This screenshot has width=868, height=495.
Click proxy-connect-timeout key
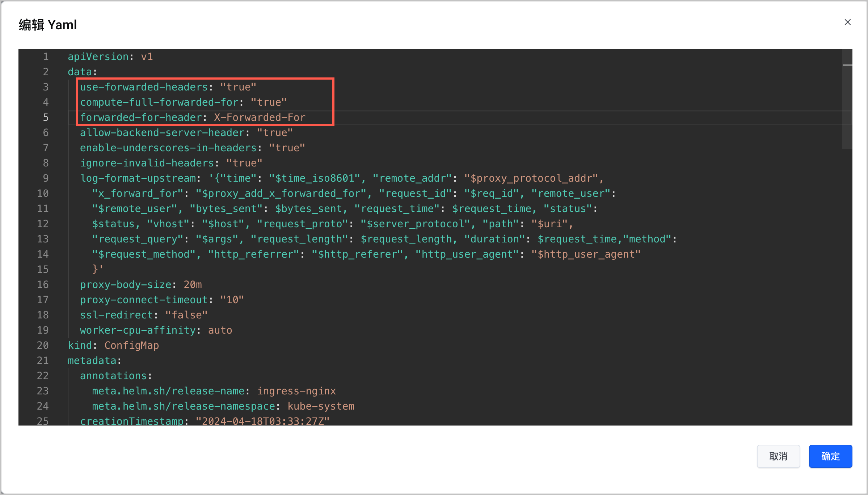point(144,300)
